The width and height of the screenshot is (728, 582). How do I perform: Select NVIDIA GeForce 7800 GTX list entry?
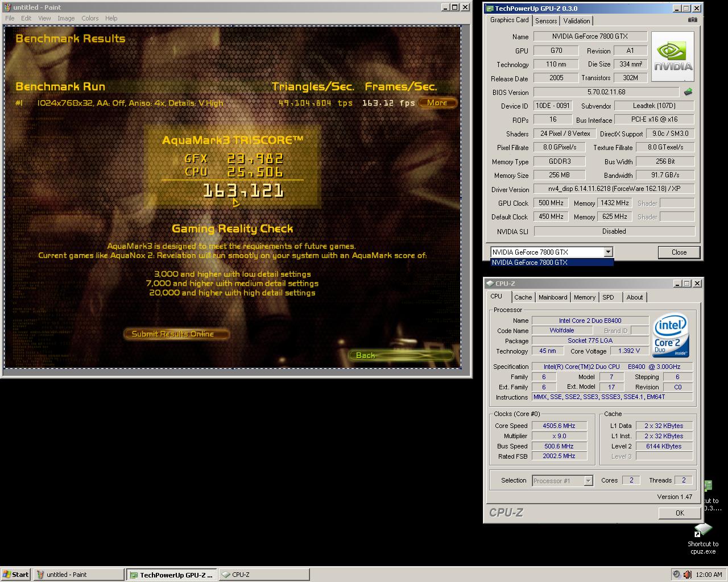[552, 263]
